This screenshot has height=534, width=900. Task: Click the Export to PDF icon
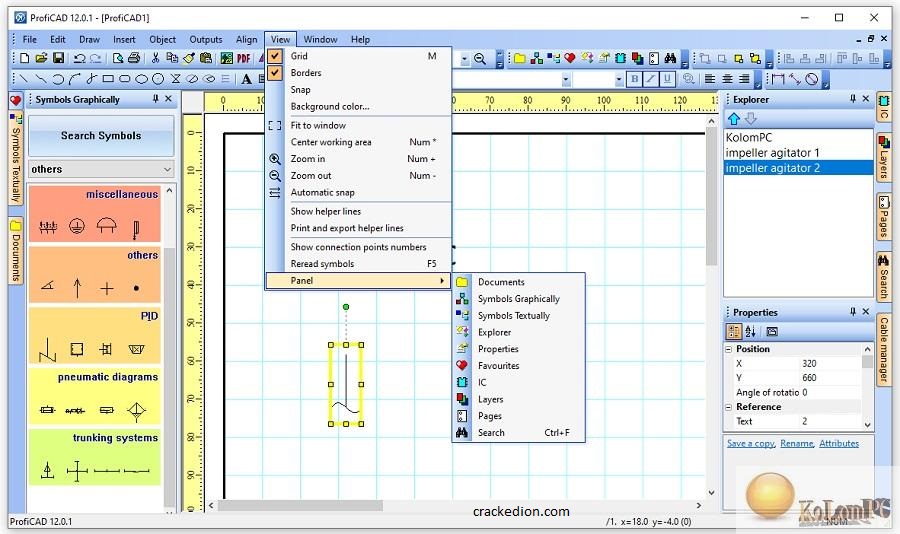point(244,58)
